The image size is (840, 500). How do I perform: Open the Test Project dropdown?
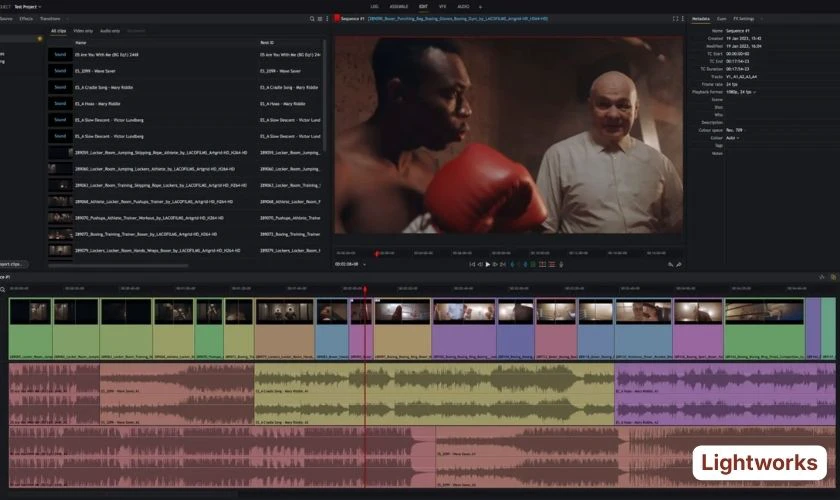[x=27, y=7]
